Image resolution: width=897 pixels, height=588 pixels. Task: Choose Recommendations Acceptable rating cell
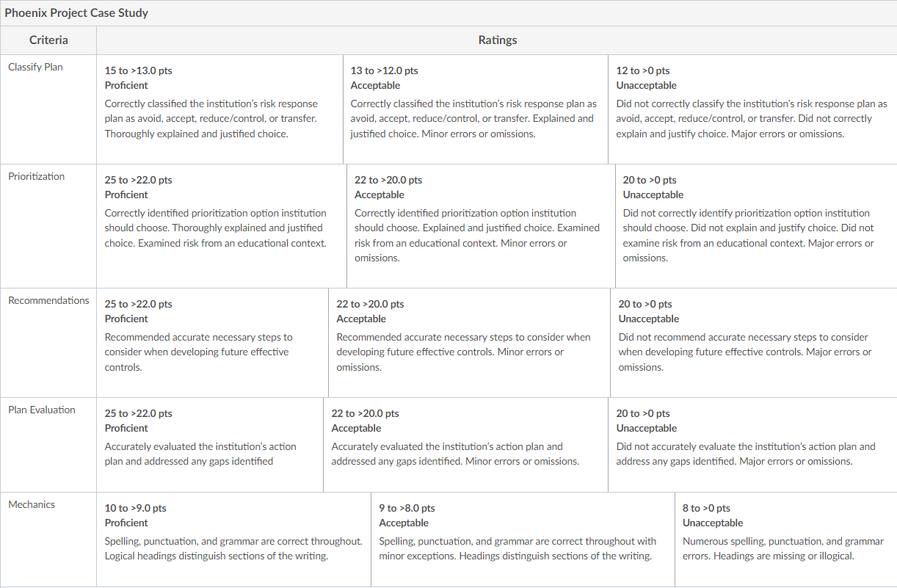[x=469, y=343]
